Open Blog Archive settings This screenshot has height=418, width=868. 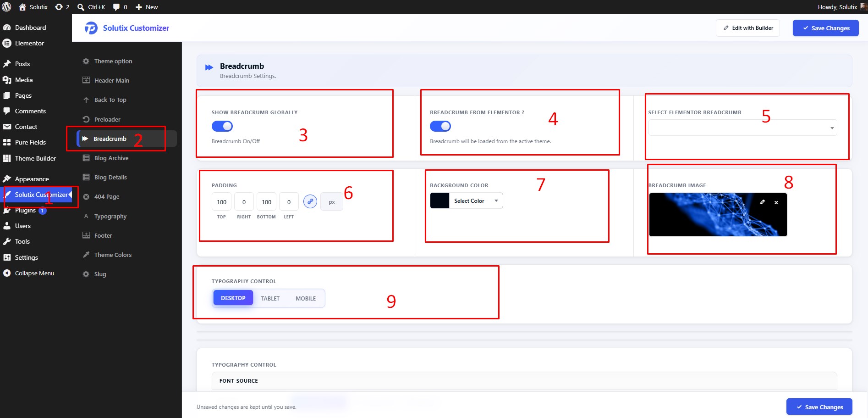click(126, 158)
